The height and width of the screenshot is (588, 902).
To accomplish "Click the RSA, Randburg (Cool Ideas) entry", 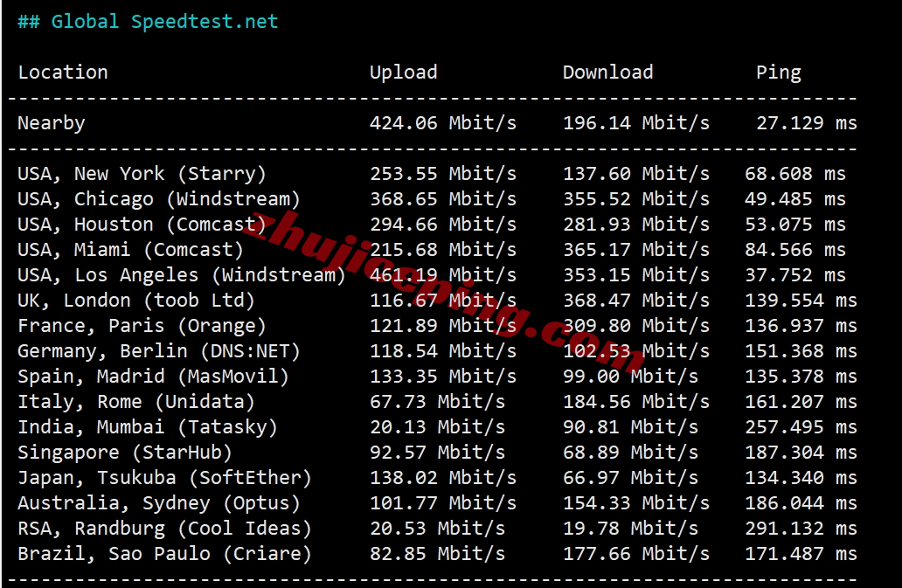I will (164, 529).
